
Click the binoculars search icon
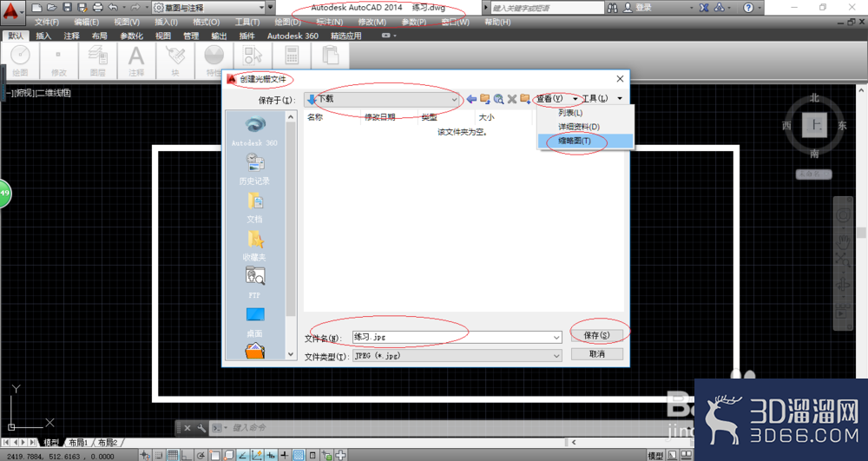point(612,8)
